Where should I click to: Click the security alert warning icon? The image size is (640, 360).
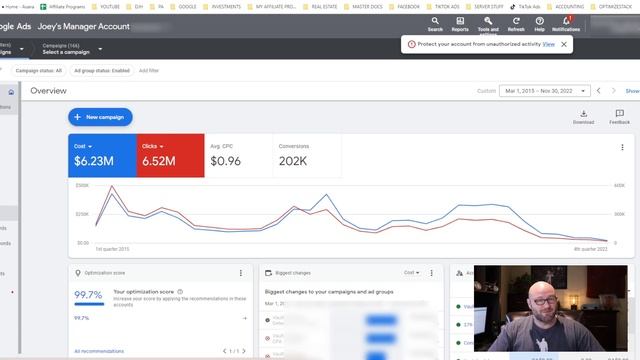(x=411, y=44)
